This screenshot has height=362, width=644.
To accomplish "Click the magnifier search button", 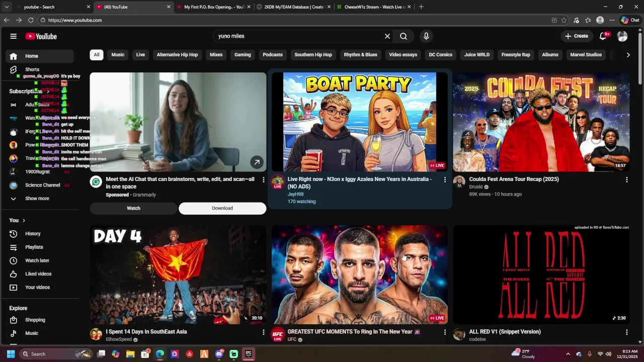I will coord(404,36).
